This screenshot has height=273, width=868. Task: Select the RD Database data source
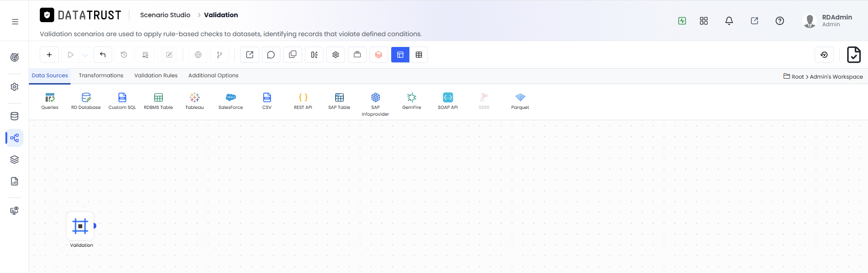86,101
